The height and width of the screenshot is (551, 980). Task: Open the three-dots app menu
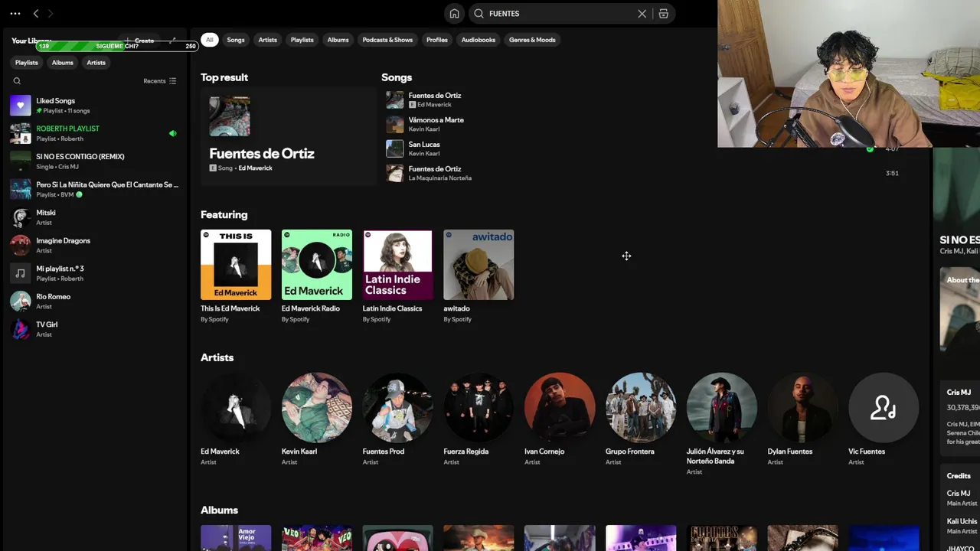15,14
